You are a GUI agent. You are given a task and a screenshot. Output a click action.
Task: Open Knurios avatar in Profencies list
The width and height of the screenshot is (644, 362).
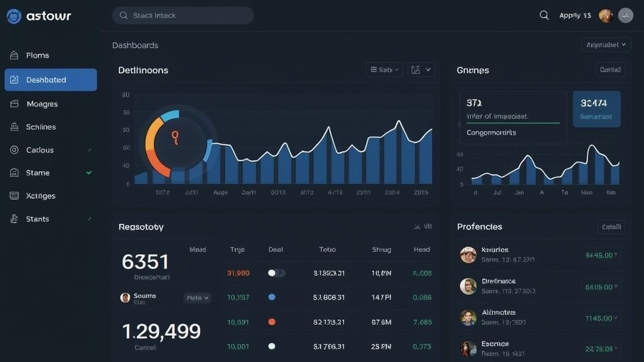point(468,255)
